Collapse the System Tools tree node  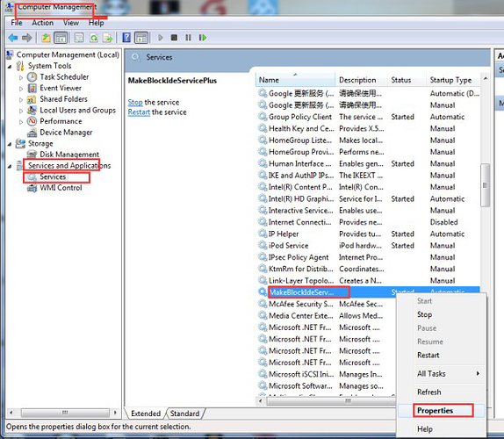click(10, 67)
